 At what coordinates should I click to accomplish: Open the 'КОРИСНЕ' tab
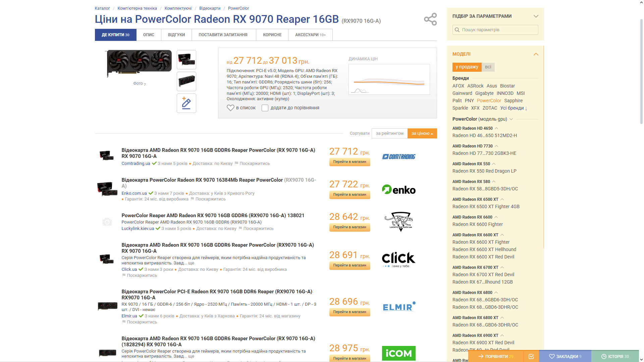click(x=272, y=35)
